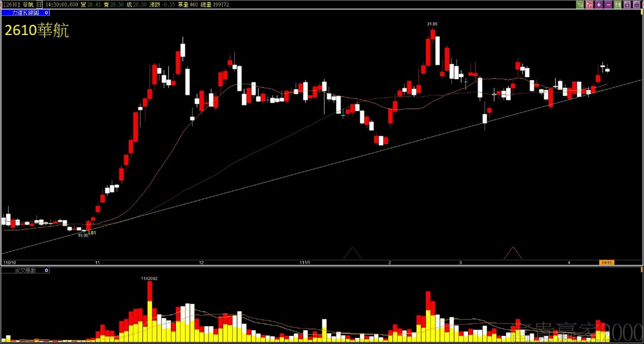Click the pink chart layout icon
The width and height of the screenshot is (644, 344).
click(589, 5)
